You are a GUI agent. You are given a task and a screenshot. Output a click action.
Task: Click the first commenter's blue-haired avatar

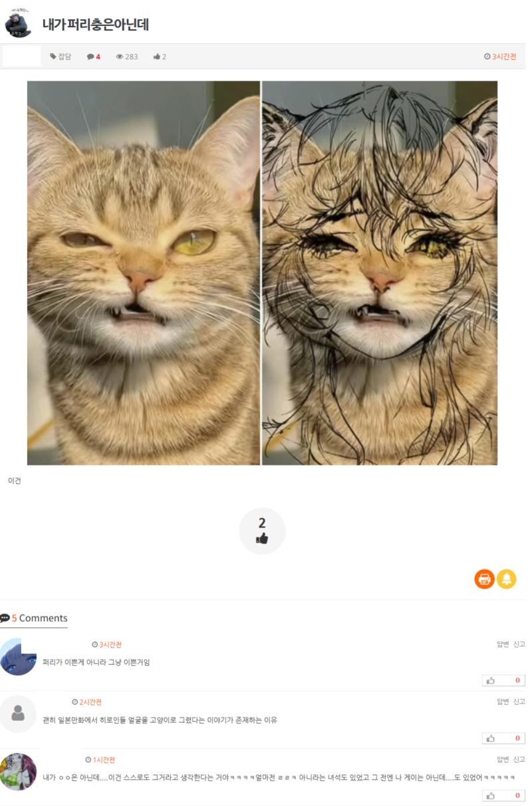pyautogui.click(x=18, y=657)
